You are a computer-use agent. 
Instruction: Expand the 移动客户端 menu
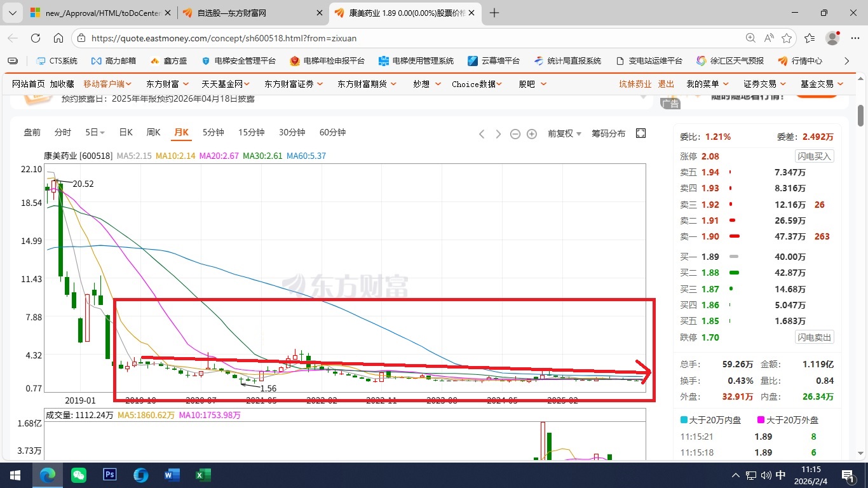[107, 84]
